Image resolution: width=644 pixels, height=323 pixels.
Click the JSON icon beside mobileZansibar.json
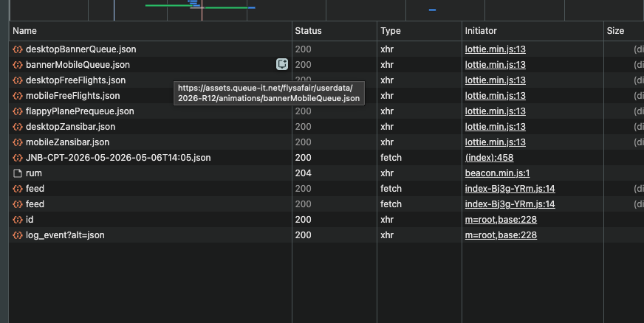[x=17, y=142]
